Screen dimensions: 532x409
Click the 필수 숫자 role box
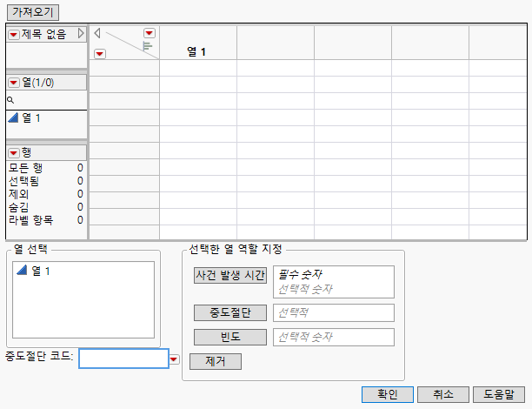pyautogui.click(x=334, y=282)
